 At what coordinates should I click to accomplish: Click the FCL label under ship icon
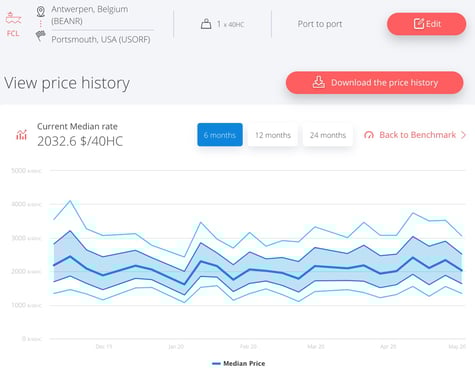click(13, 33)
